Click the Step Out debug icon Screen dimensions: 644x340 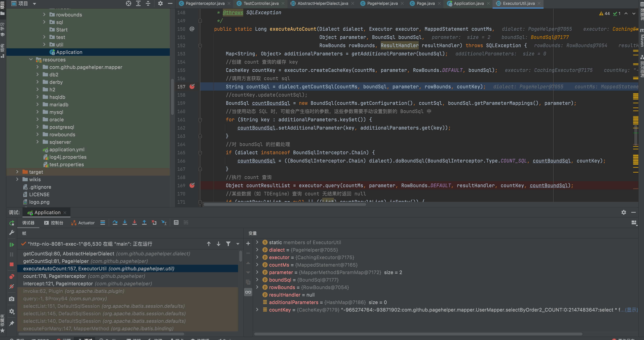[144, 222]
